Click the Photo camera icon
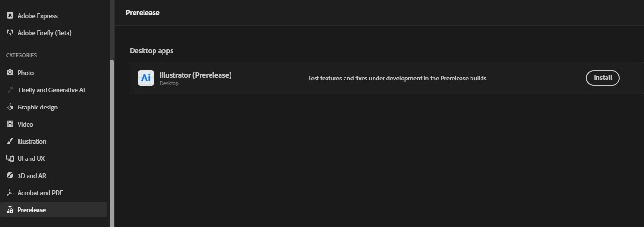This screenshot has height=227, width=644. [10, 73]
